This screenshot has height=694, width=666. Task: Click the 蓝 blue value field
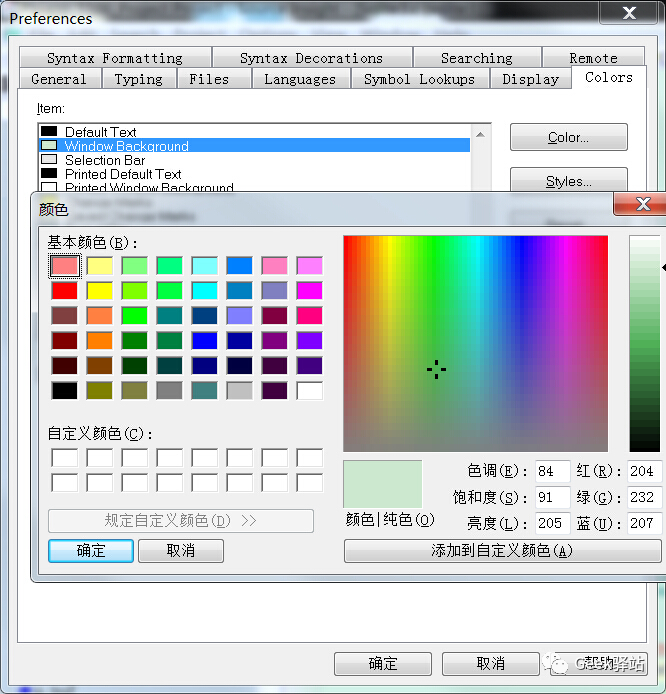pos(644,523)
